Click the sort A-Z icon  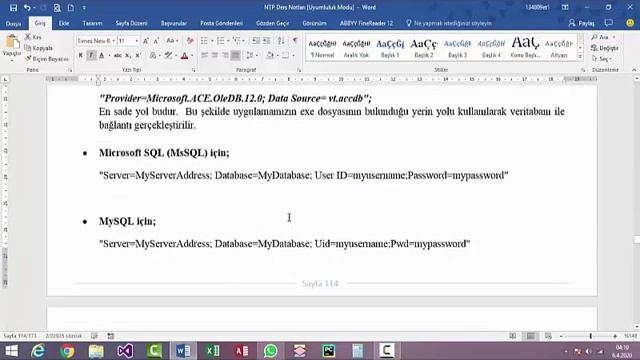[281, 41]
